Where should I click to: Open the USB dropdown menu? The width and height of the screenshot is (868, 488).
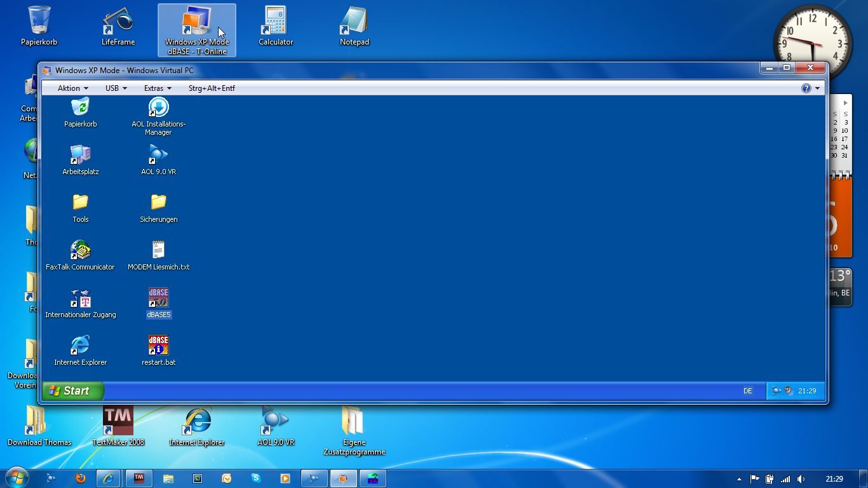coord(116,88)
